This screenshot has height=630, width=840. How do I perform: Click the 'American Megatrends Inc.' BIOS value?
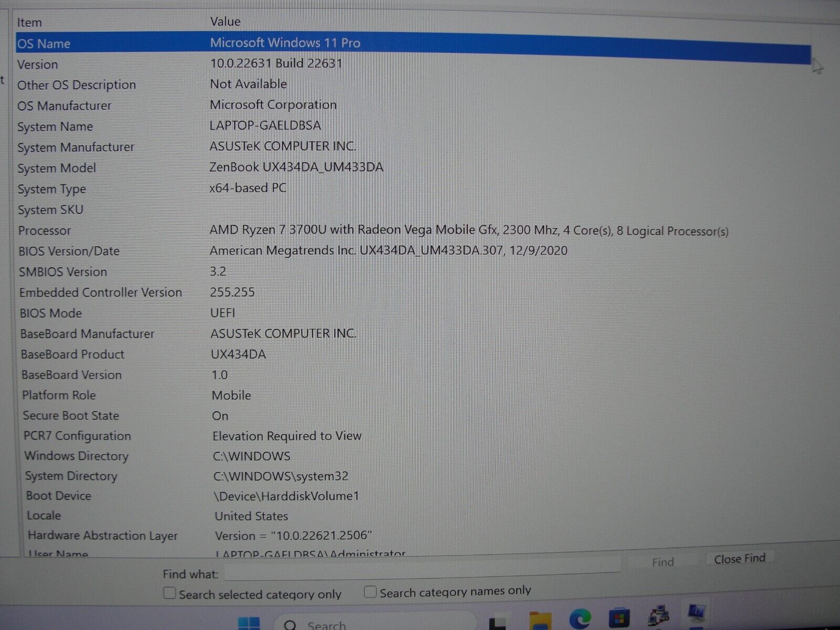click(388, 250)
